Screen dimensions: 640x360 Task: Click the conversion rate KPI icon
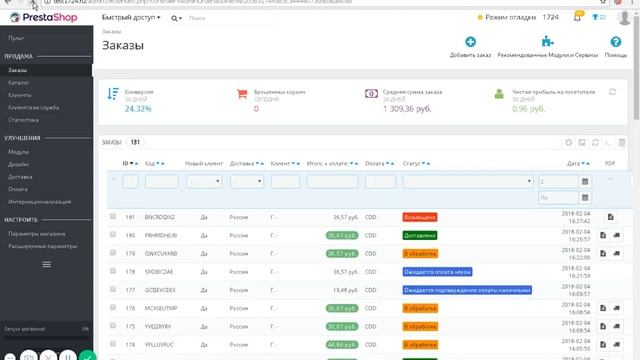(113, 93)
